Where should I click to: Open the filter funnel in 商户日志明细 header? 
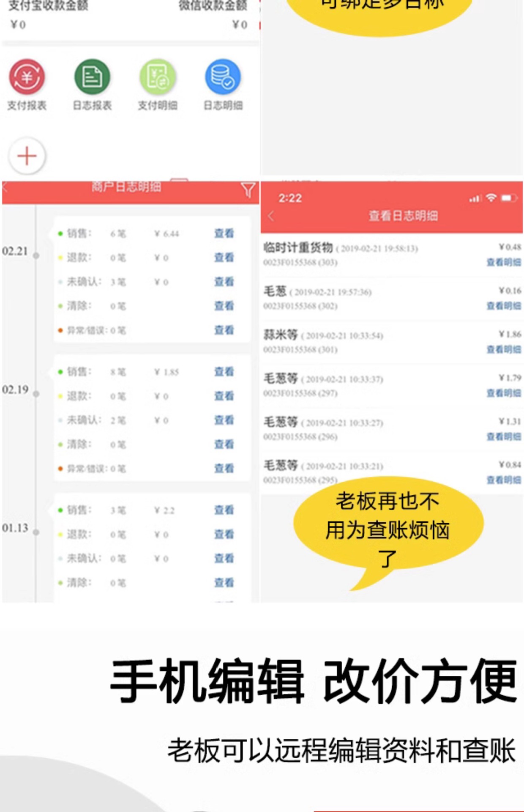tap(248, 190)
